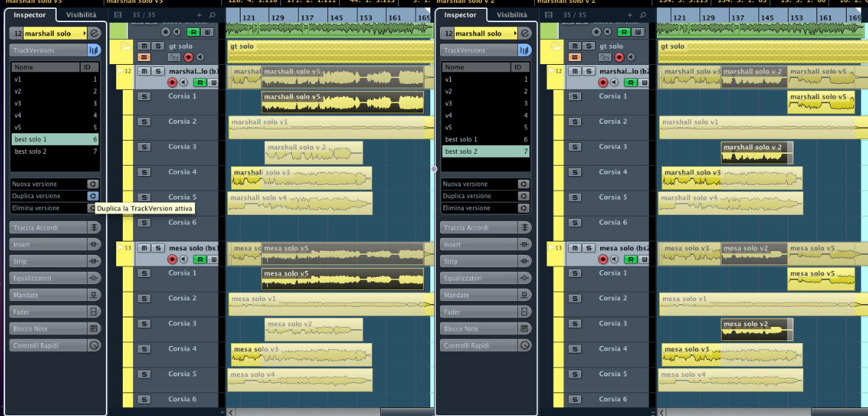This screenshot has width=868, height=416.
Task: Click Strip icon in right Inspector
Action: click(x=524, y=261)
